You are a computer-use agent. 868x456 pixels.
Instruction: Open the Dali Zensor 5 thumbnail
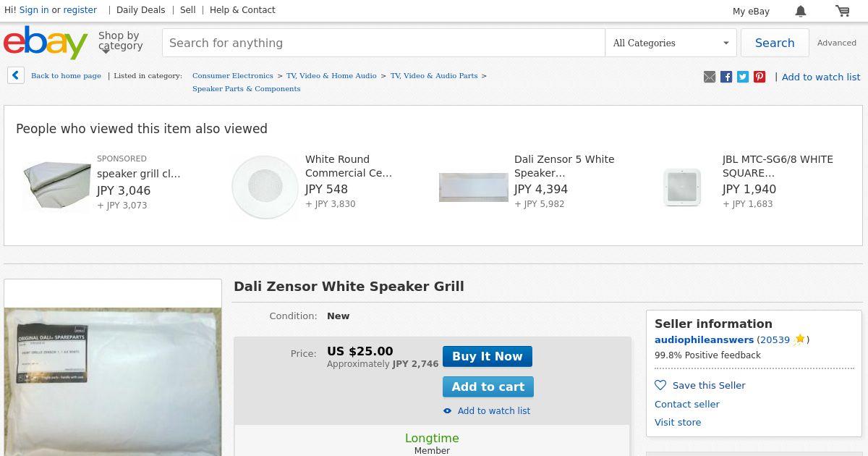[x=474, y=187]
